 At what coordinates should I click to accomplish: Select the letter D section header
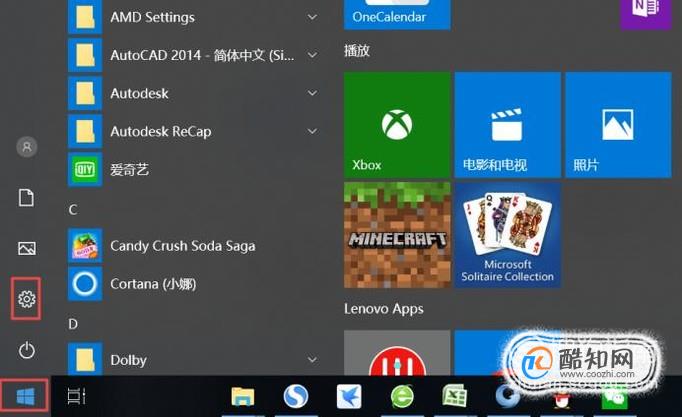point(73,324)
